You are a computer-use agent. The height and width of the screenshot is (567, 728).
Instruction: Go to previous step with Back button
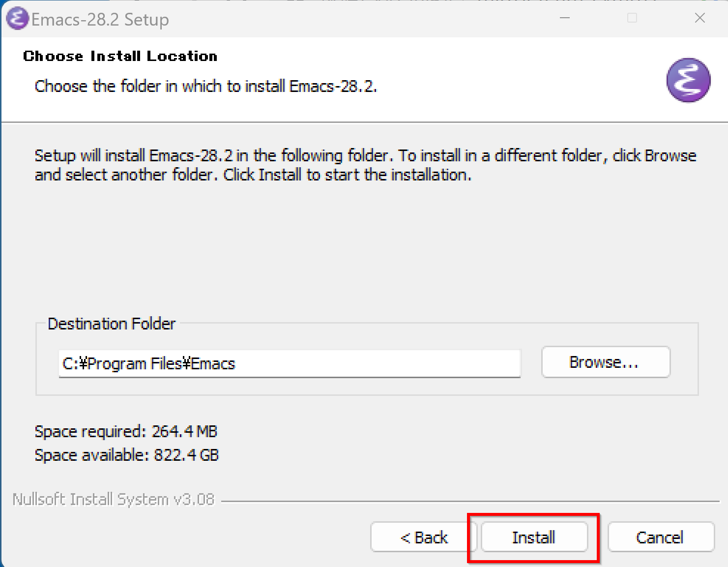pyautogui.click(x=424, y=537)
